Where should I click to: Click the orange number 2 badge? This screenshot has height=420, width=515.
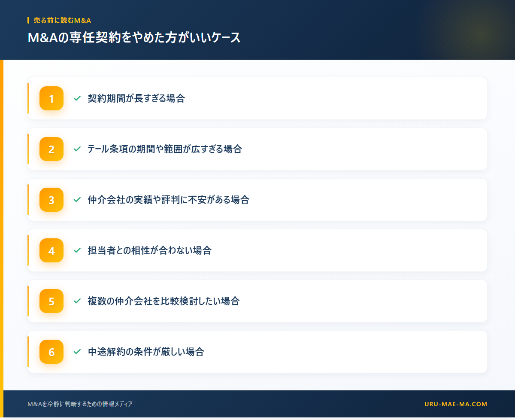51,149
